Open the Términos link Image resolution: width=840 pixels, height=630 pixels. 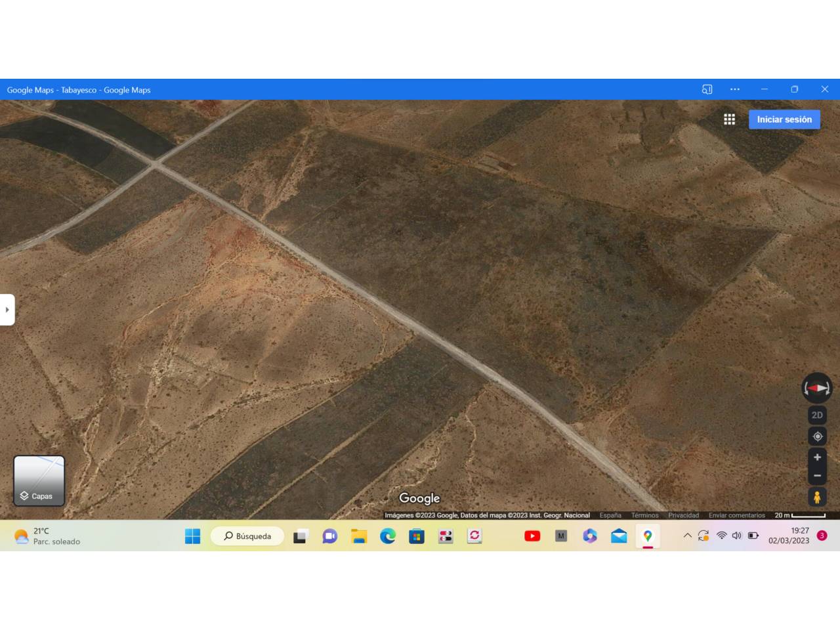pos(644,516)
